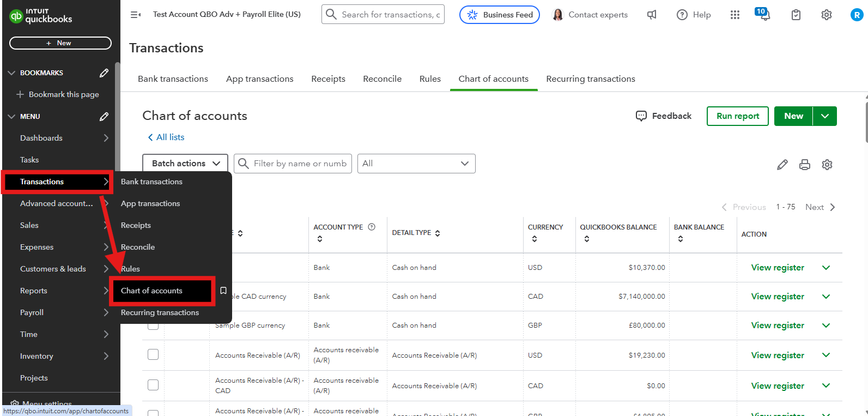This screenshot has width=868, height=416.
Task: Click the Contact experts avatar icon
Action: (557, 15)
